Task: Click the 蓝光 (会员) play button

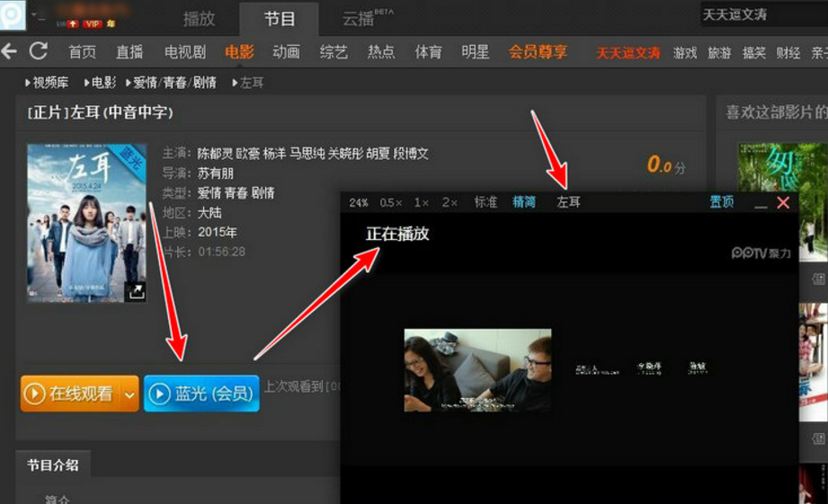Action: tap(201, 393)
